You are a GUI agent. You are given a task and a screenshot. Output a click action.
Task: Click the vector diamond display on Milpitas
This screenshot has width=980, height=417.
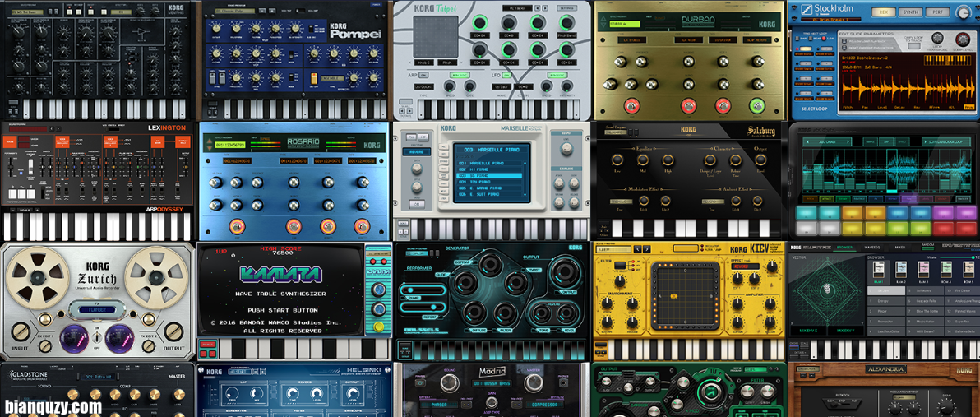click(829, 290)
